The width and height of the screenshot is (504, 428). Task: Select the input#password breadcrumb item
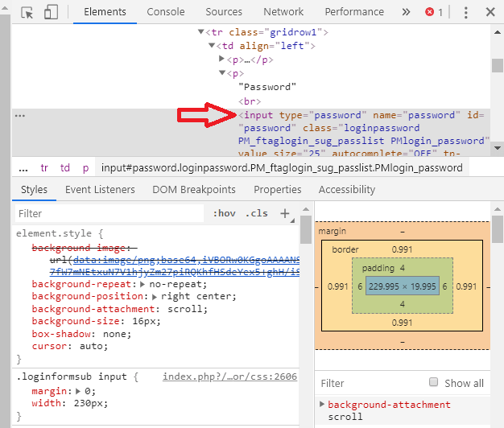[282, 168]
